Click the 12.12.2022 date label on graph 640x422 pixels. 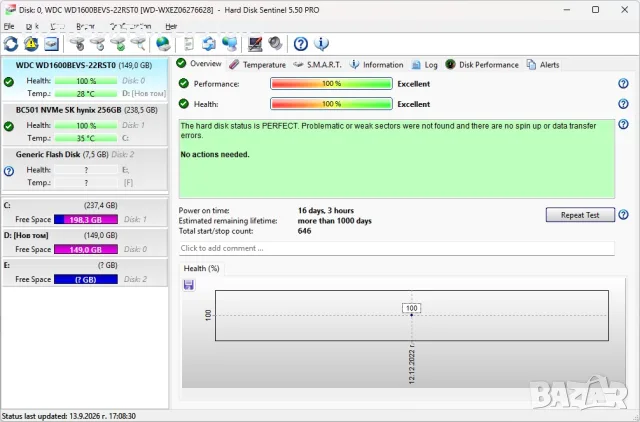(411, 363)
